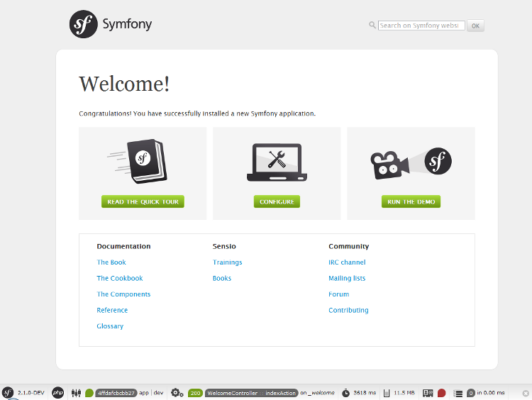This screenshot has height=400, width=532.
Task: Open Read the Quick Tour
Action: tap(143, 201)
